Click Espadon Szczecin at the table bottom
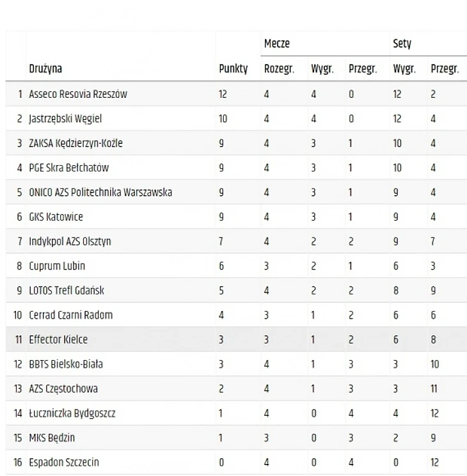The image size is (467, 476). 63,462
